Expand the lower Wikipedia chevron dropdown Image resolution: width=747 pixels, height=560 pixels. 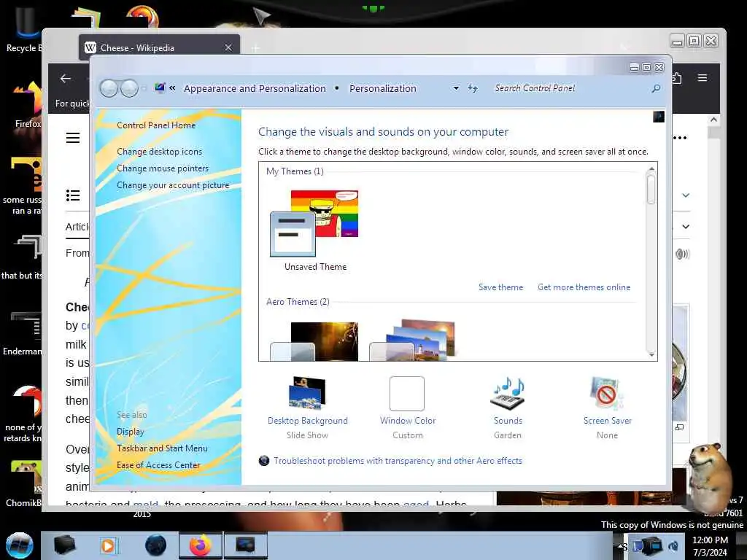click(686, 227)
